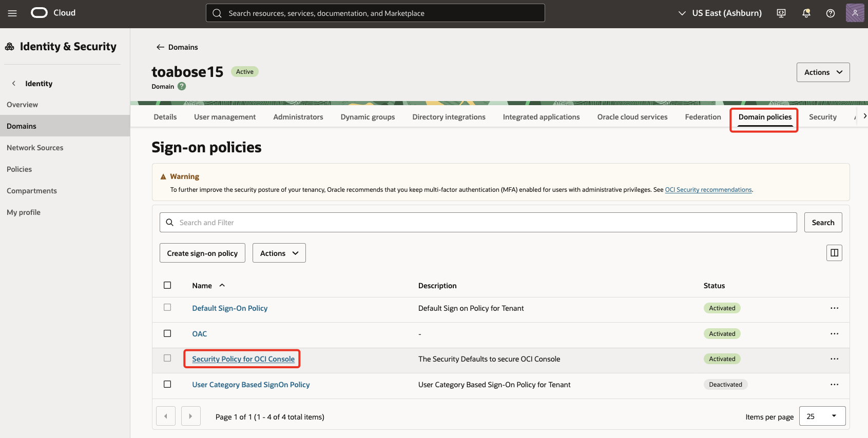
Task: Switch to the Administrators tab
Action: click(x=298, y=117)
